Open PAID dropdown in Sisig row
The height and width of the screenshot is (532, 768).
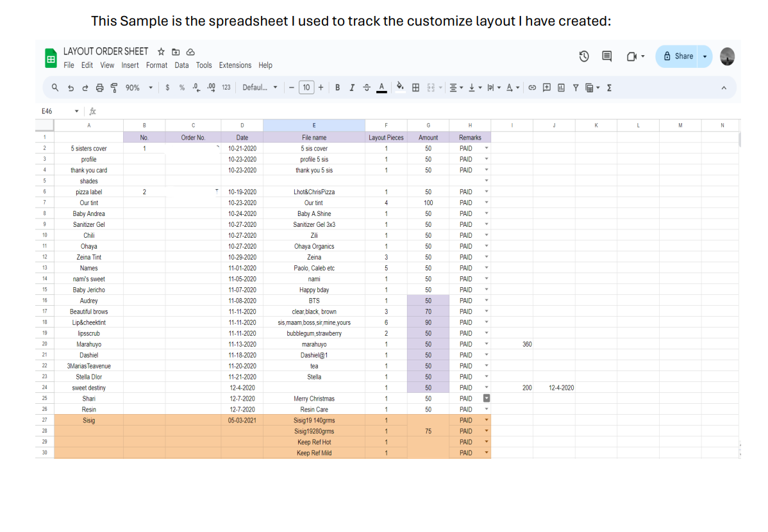[x=487, y=420]
